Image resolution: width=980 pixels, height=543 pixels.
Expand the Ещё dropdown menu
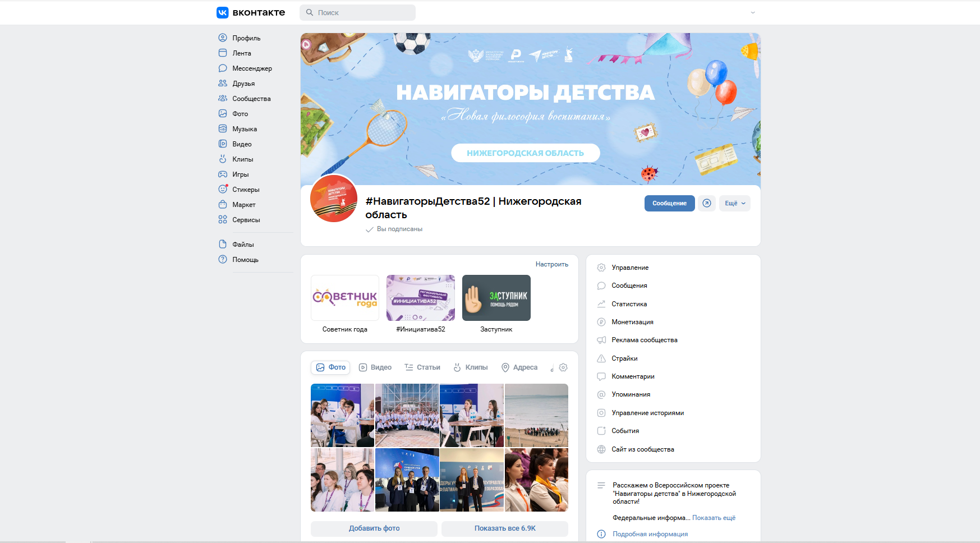(x=735, y=203)
